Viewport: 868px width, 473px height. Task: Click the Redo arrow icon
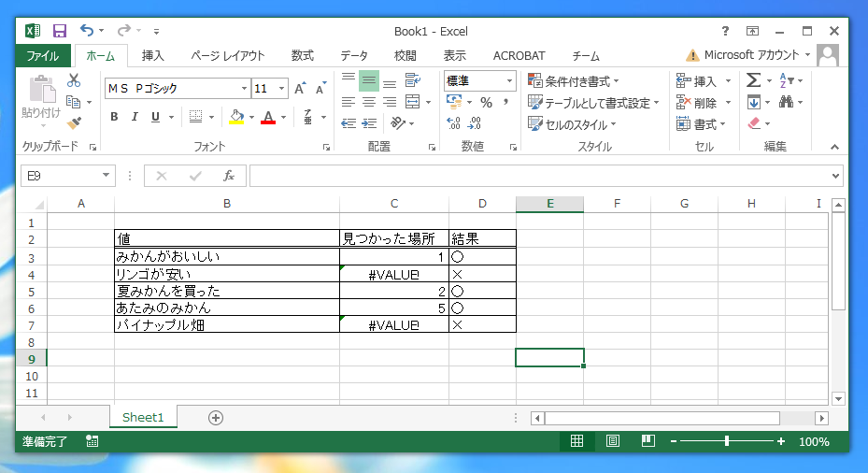(x=124, y=31)
